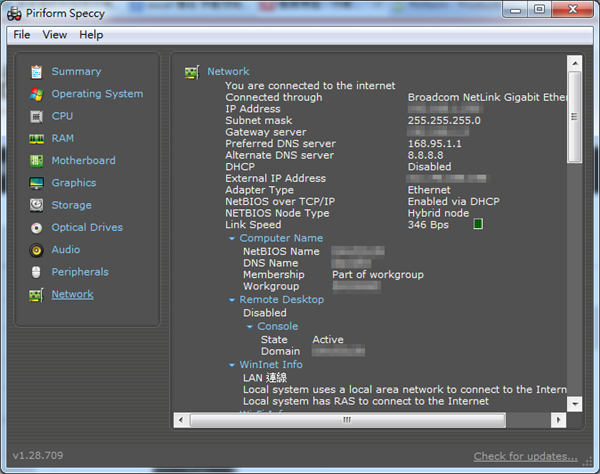The image size is (600, 474).
Task: Click the Motherboard icon in sidebar
Action: click(36, 161)
